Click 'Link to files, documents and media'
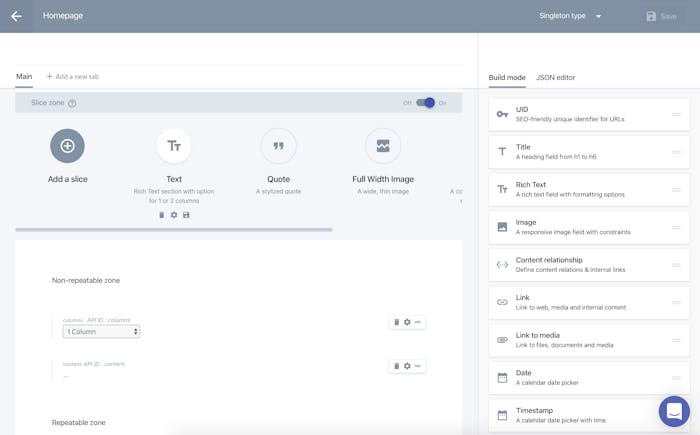Viewport: 700px width, 435px height. pos(564,345)
